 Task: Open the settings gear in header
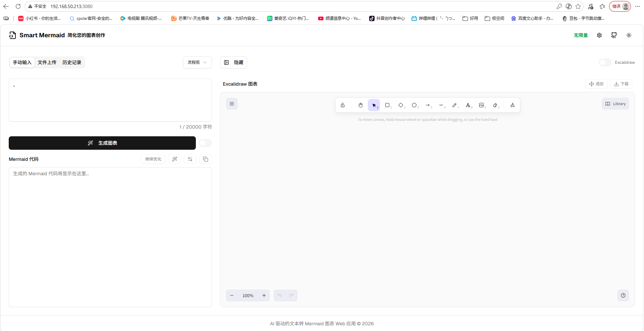(x=599, y=35)
